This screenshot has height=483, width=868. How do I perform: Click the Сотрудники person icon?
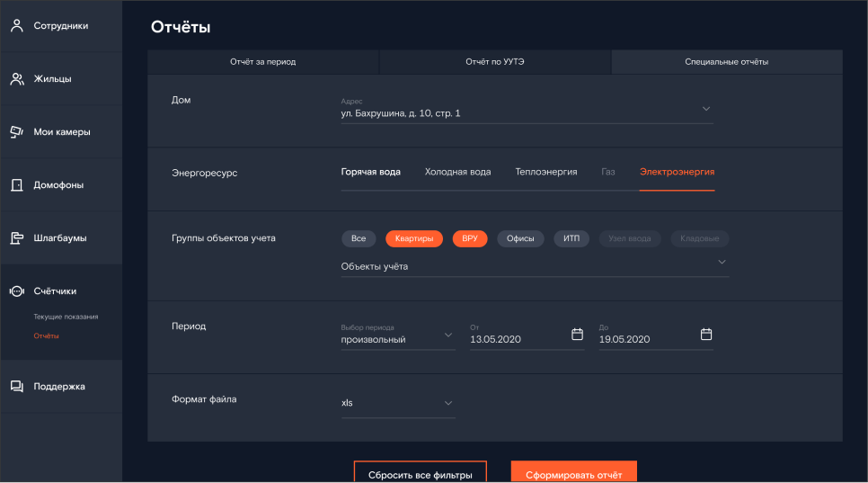pyautogui.click(x=17, y=25)
